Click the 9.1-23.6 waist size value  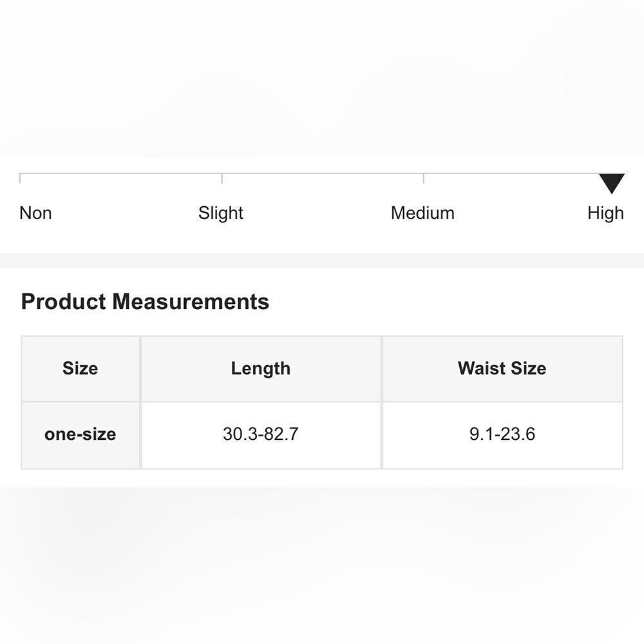502,434
